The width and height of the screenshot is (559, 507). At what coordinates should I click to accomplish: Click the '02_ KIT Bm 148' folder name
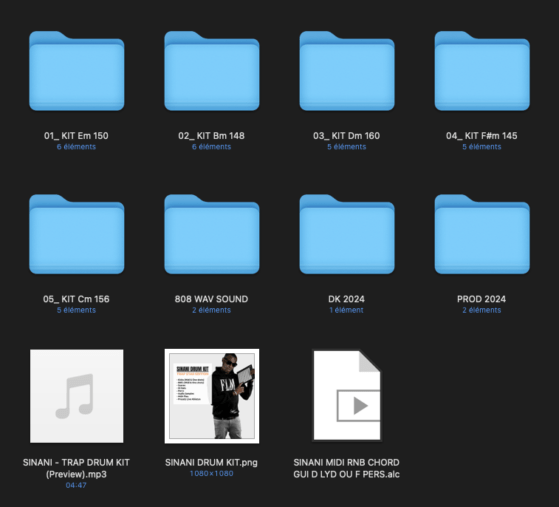coord(211,136)
